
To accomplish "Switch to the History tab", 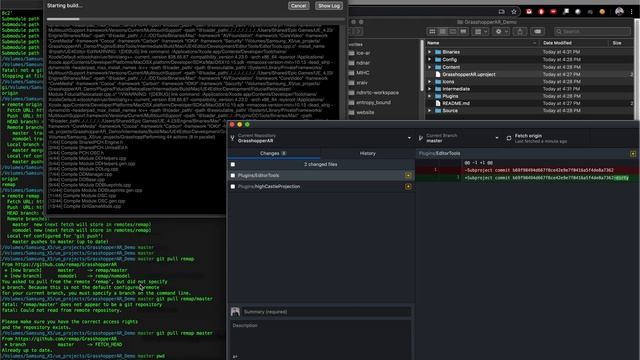I will point(367,153).
